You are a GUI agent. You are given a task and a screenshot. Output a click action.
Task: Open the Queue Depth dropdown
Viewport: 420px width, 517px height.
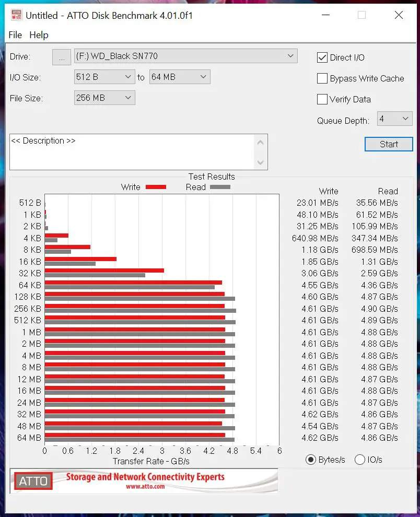tap(394, 119)
